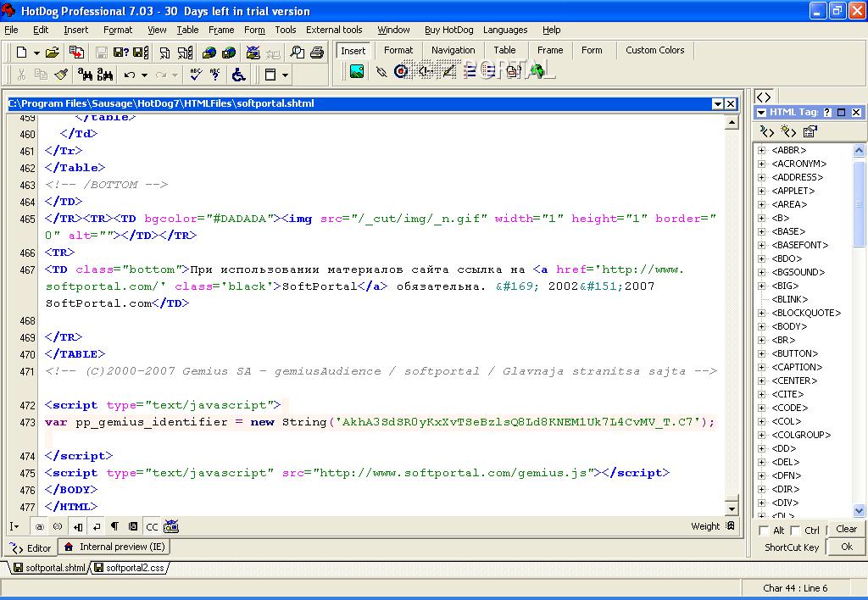Open the Undo history dropdown arrow
Image resolution: width=868 pixels, height=600 pixels.
click(144, 75)
